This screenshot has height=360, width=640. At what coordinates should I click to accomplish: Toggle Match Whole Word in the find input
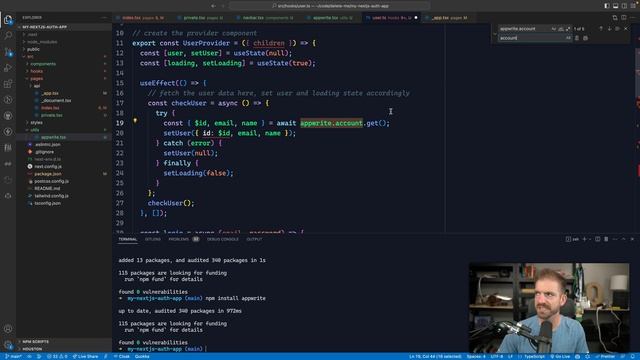[560, 29]
